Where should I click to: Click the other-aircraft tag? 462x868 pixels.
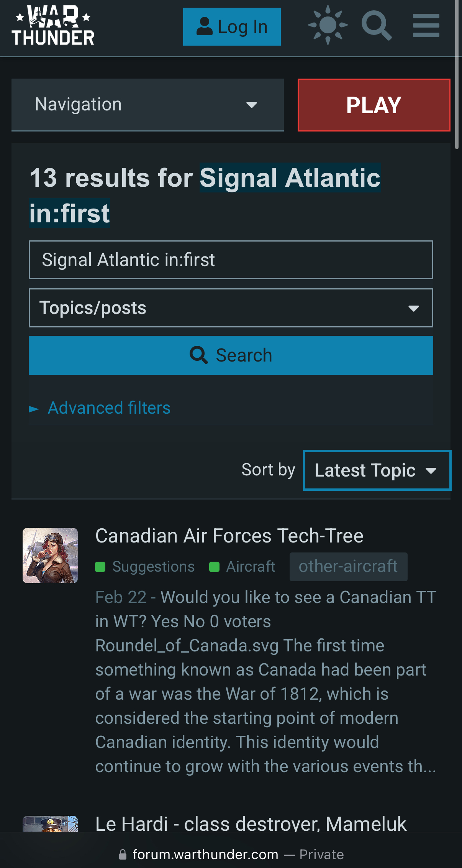point(348,567)
